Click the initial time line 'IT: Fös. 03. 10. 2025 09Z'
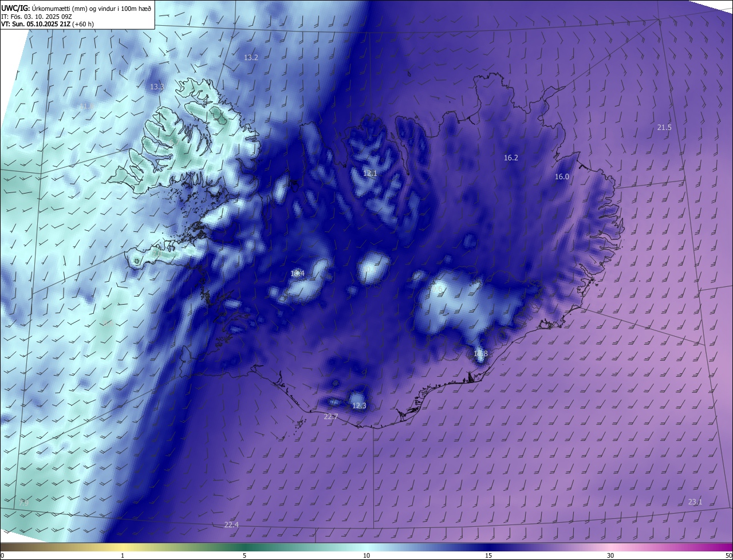This screenshot has width=733, height=560. [38, 16]
